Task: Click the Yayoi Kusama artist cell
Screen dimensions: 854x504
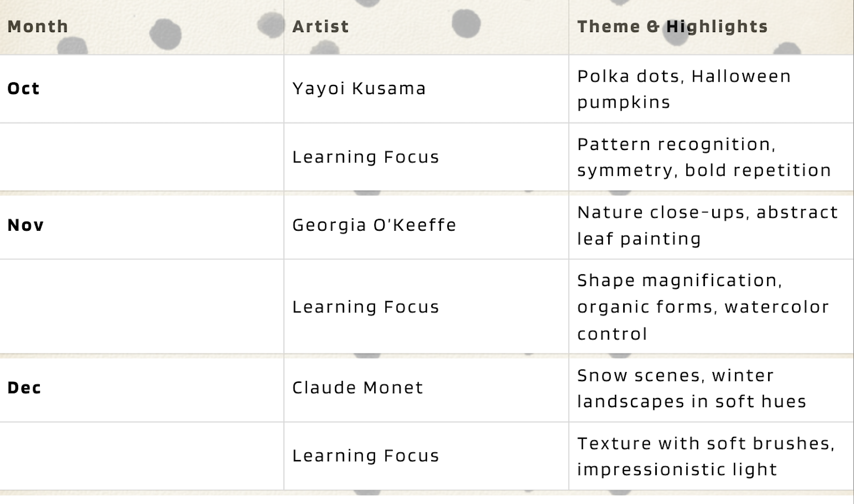Action: click(x=359, y=88)
